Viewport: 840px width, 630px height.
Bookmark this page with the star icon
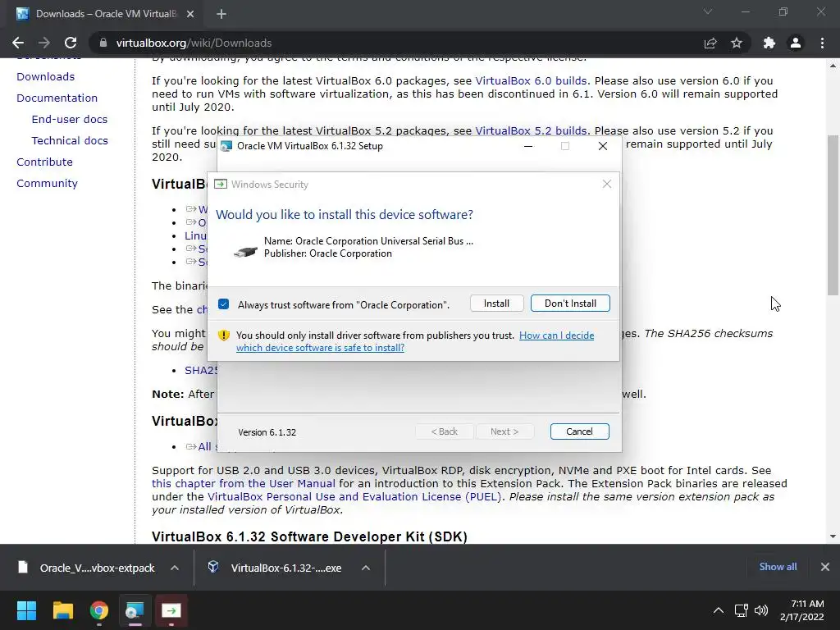737,43
